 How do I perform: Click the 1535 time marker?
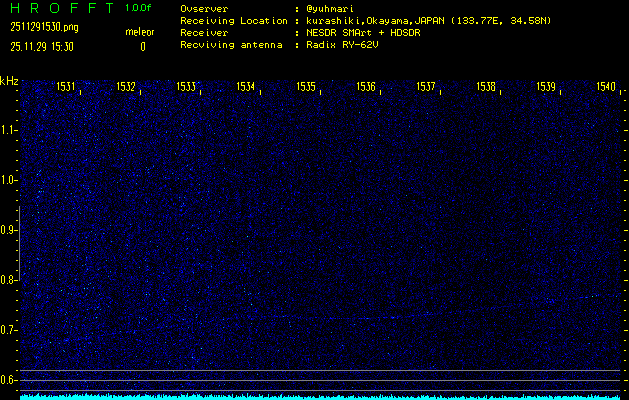[x=306, y=88]
